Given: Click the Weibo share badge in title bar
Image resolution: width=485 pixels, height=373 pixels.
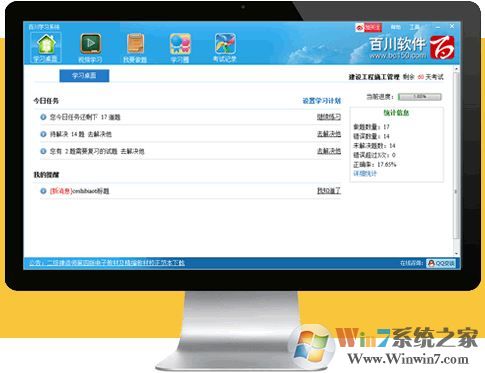Looking at the screenshot, I should click(368, 27).
